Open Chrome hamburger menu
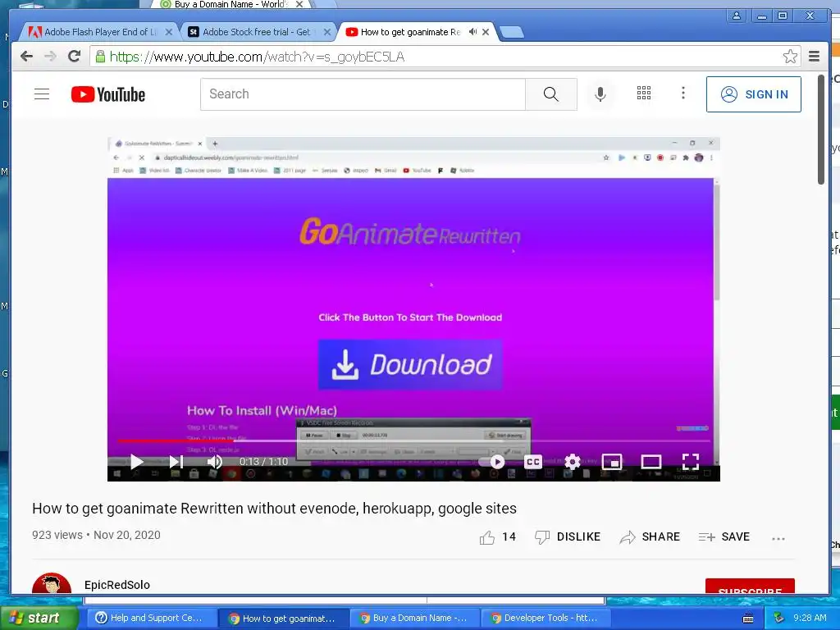Screen dimensions: 840x630 pyautogui.click(x=814, y=57)
